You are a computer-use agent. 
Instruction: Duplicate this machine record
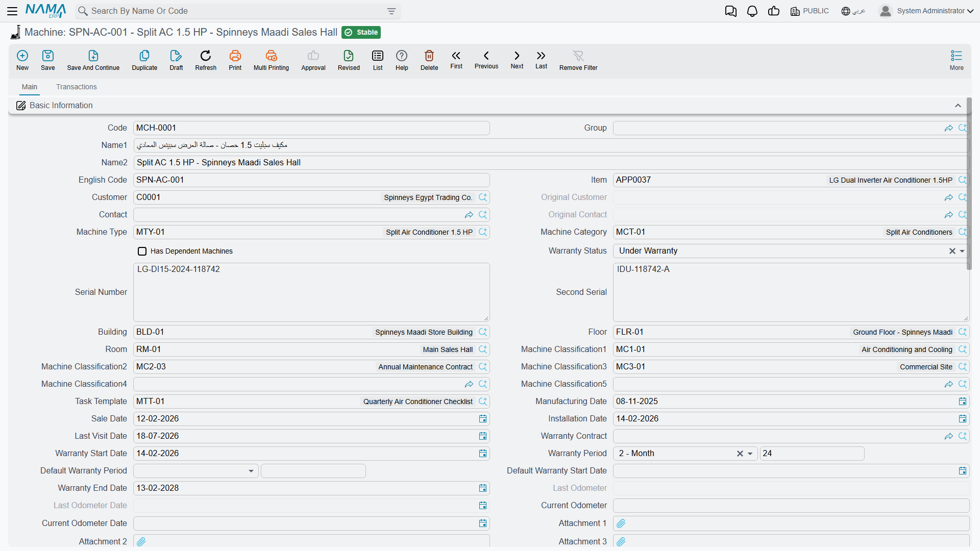click(144, 60)
